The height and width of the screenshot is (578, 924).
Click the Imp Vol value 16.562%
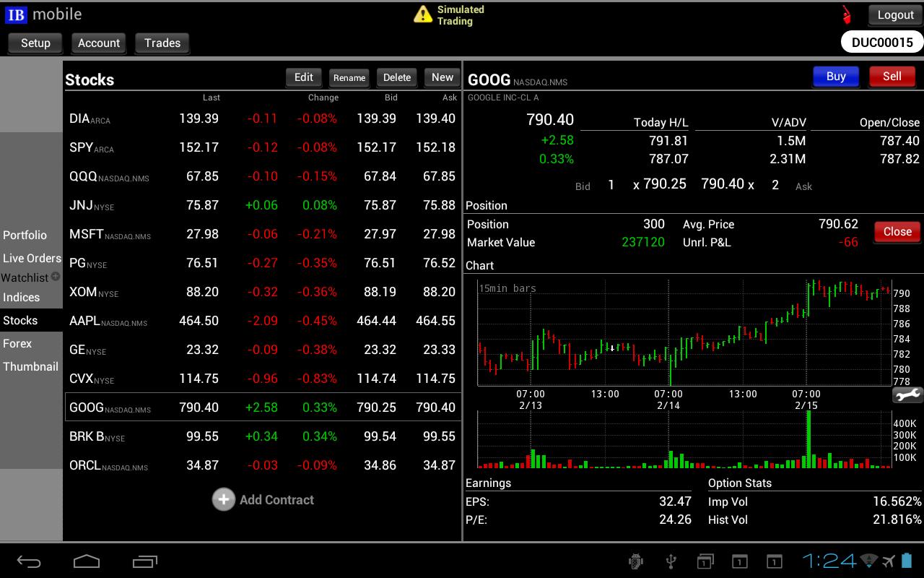[x=897, y=501]
